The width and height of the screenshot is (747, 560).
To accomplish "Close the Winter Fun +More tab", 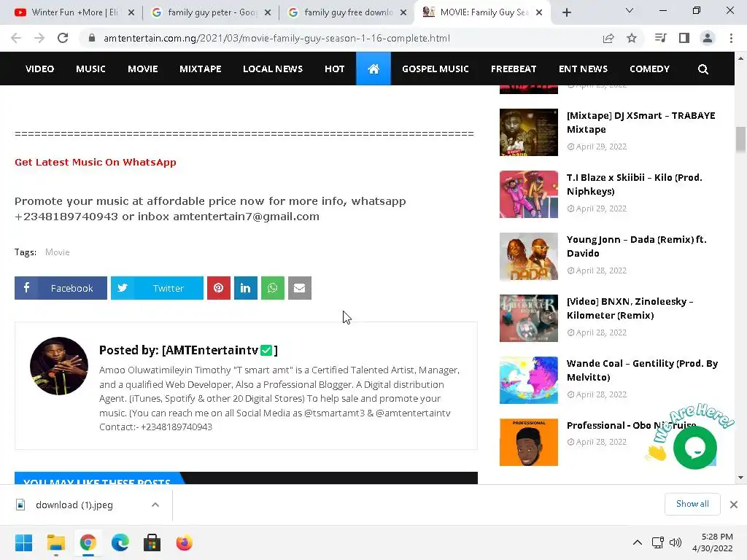I will 131,12.
